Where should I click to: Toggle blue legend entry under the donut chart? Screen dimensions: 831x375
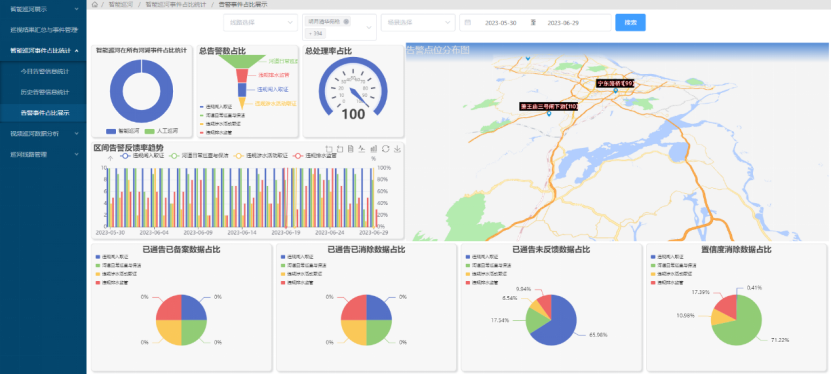point(122,131)
